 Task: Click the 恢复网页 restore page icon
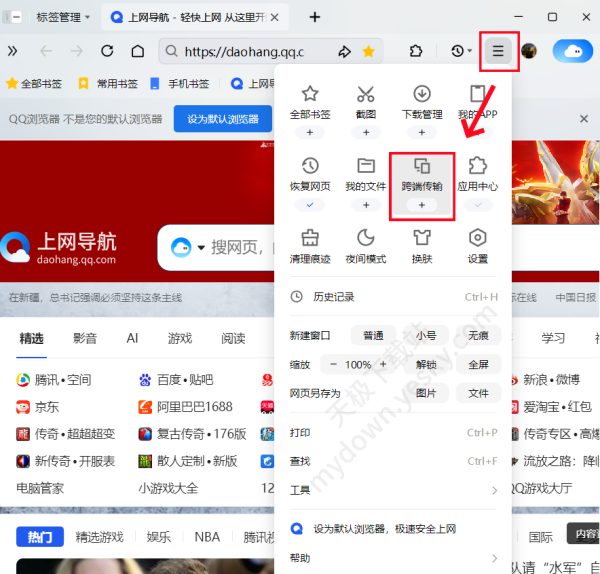(309, 166)
